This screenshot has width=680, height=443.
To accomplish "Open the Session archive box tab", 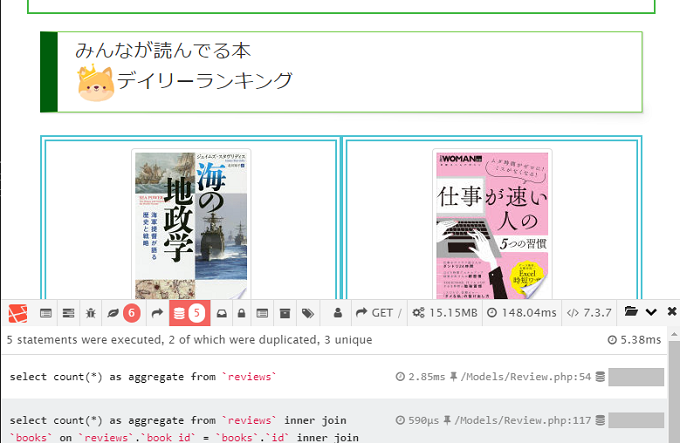I will 285,313.
